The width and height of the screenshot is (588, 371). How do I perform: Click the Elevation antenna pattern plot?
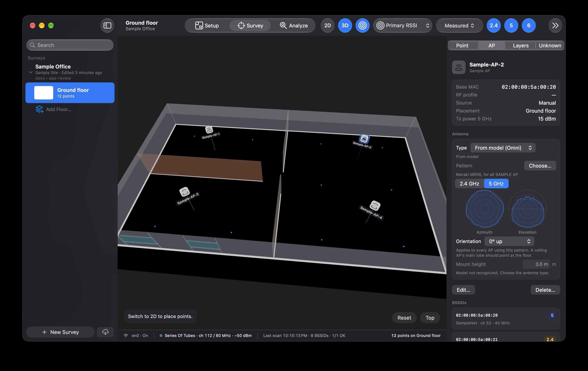[x=527, y=209]
